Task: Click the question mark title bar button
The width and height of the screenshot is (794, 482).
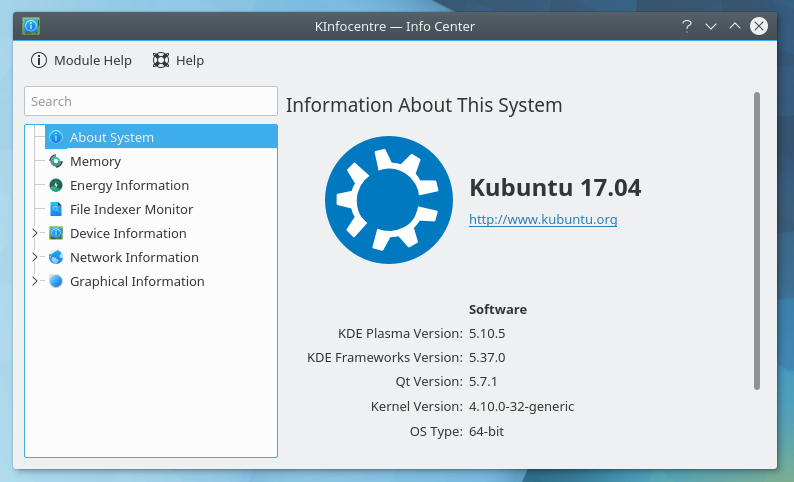Action: tap(687, 26)
